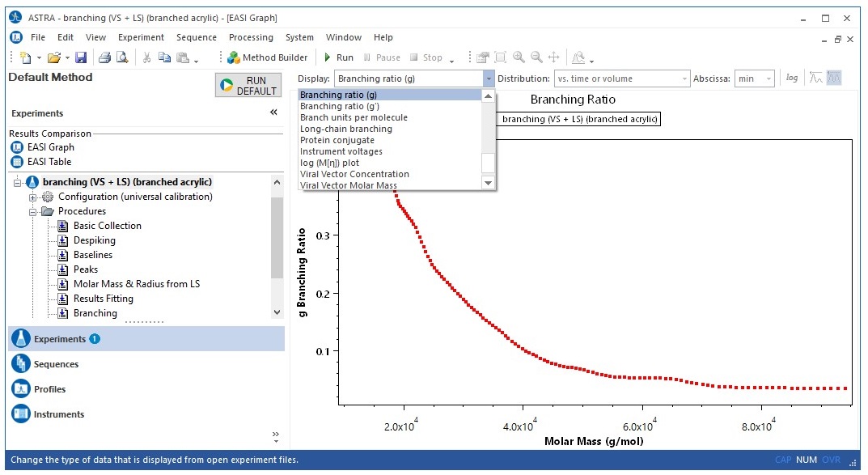
Task: Open the Sequence menu
Action: pos(197,37)
